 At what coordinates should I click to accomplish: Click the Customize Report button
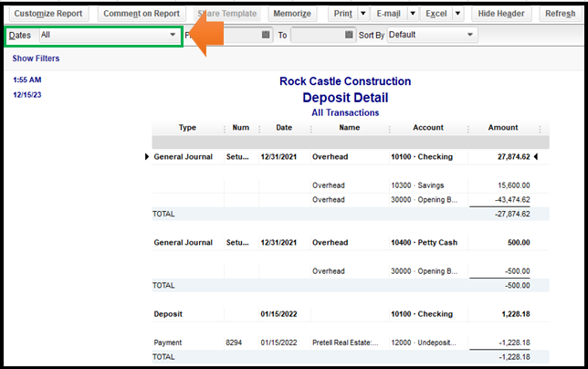pyautogui.click(x=48, y=14)
